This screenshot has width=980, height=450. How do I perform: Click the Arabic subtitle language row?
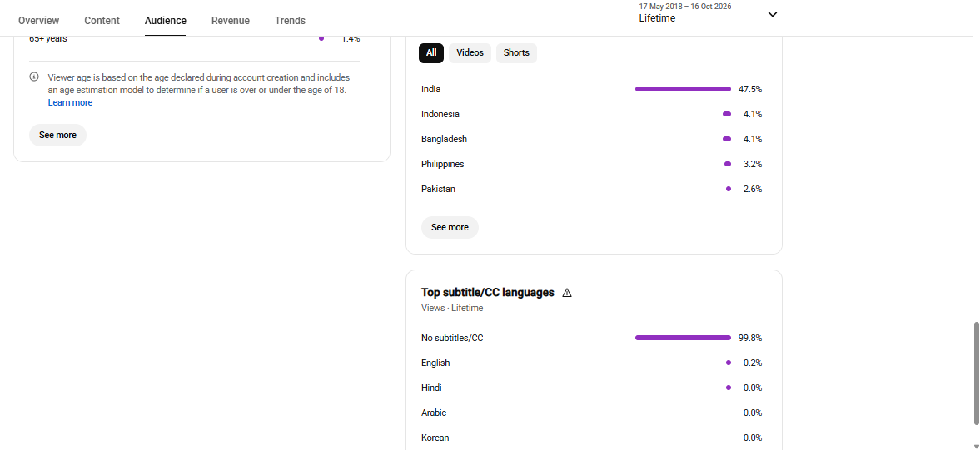click(x=592, y=413)
